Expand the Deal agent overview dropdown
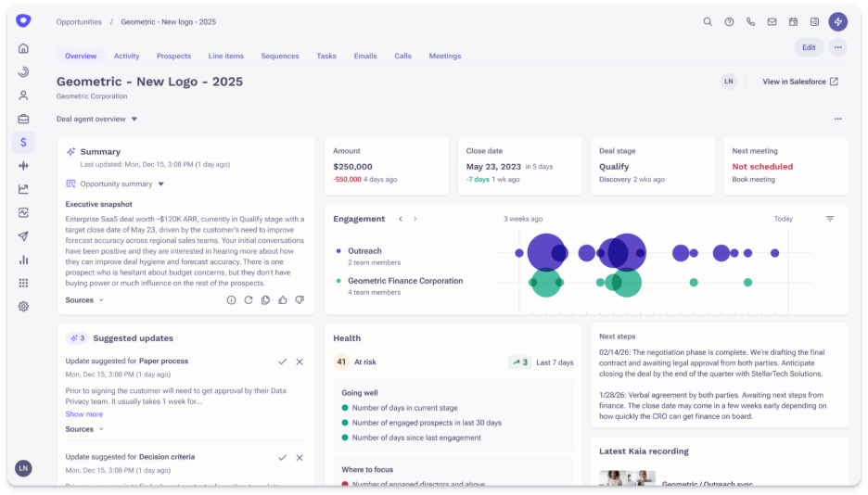This screenshot has height=495, width=868. point(96,119)
